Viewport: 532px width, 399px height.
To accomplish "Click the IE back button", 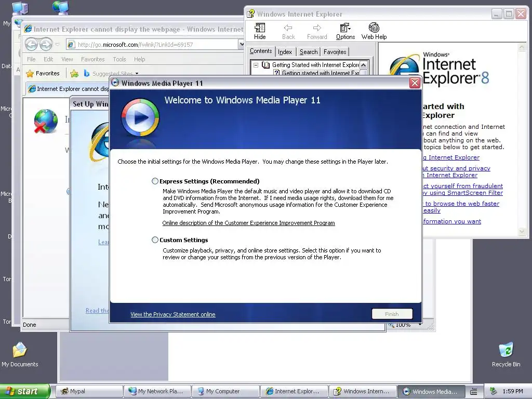I will pos(32,44).
